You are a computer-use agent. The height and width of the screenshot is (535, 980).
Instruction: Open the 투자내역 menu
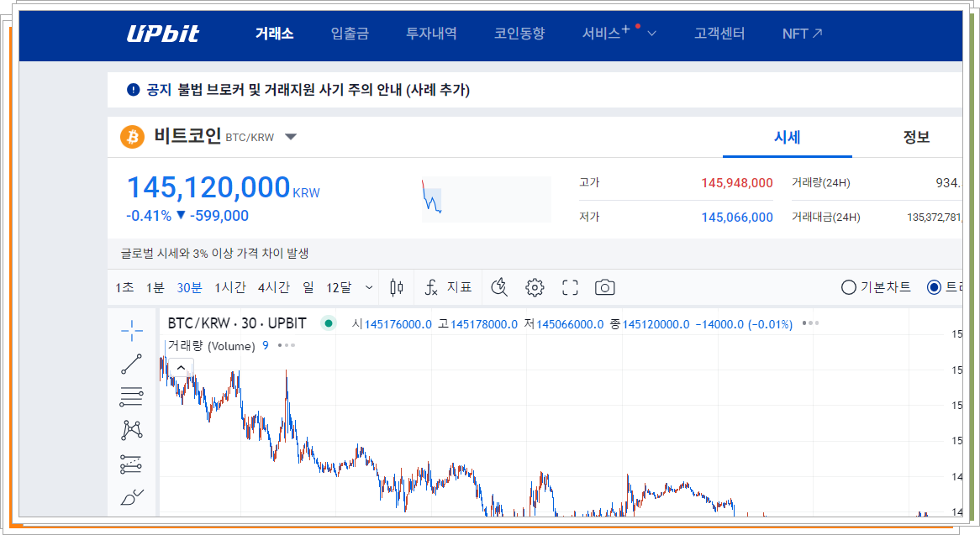pyautogui.click(x=431, y=34)
